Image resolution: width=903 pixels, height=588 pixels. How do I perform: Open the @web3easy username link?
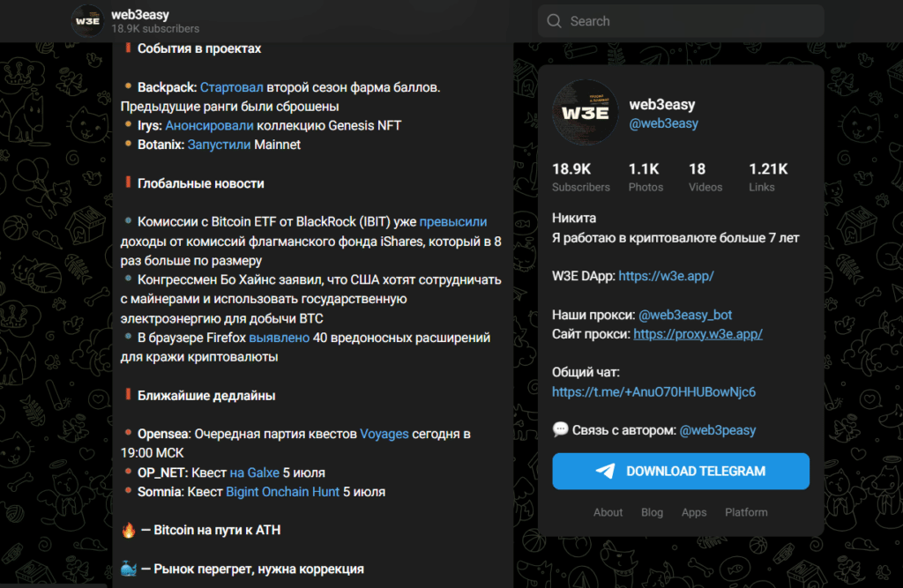click(663, 123)
